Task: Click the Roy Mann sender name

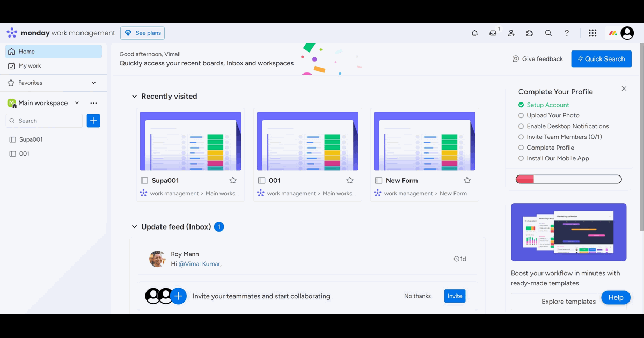Action: coord(185,254)
